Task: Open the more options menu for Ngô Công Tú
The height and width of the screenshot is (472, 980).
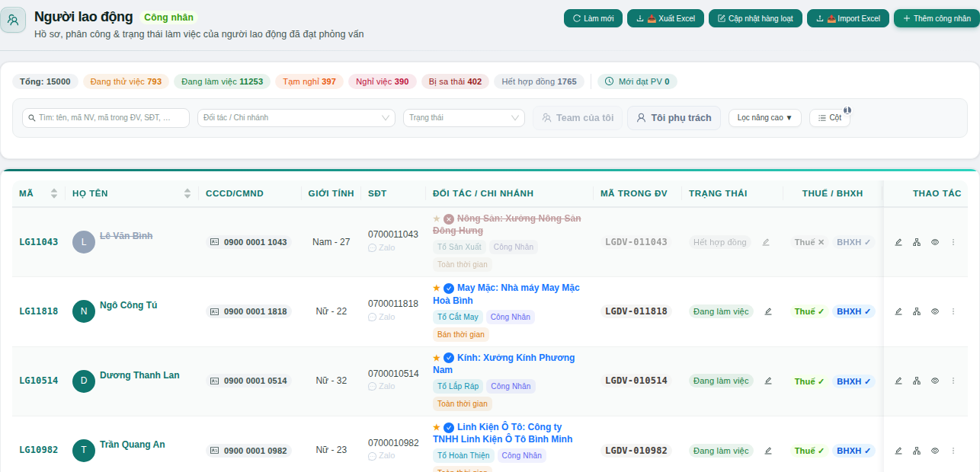Action: (953, 311)
